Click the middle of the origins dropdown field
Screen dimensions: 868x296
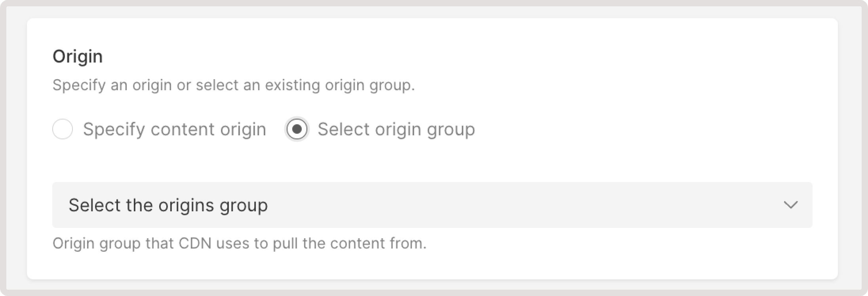432,205
